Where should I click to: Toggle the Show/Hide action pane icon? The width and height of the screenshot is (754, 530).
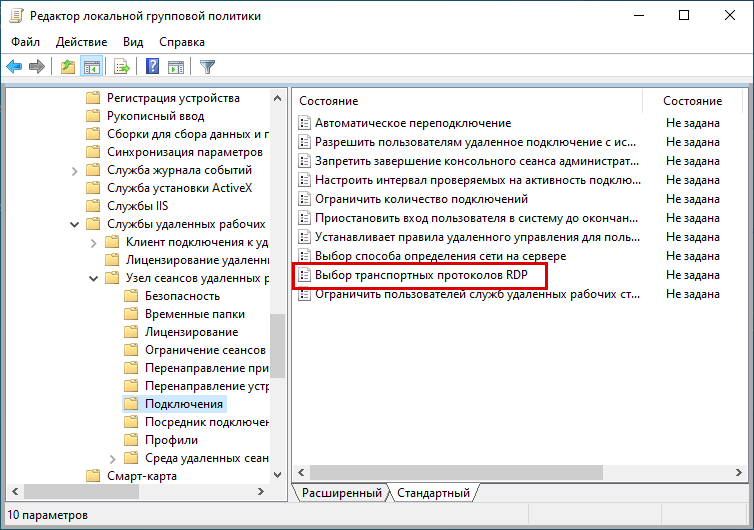(176, 66)
